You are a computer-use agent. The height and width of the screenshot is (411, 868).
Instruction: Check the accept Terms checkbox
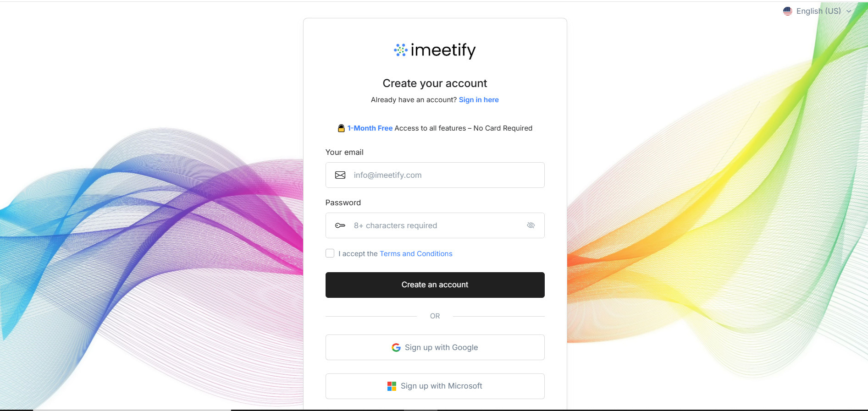click(330, 253)
